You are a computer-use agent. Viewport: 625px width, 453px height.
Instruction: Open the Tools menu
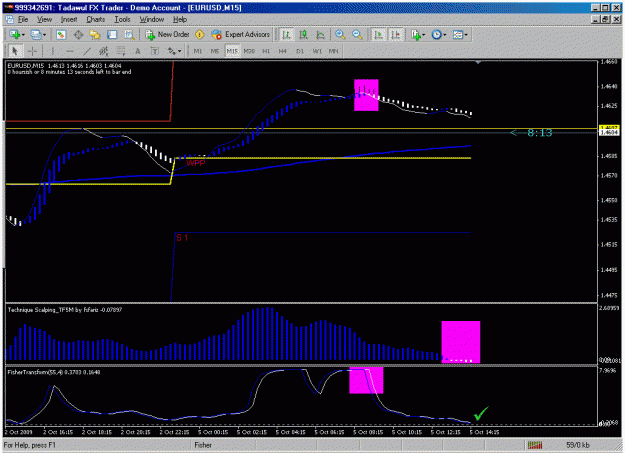122,20
